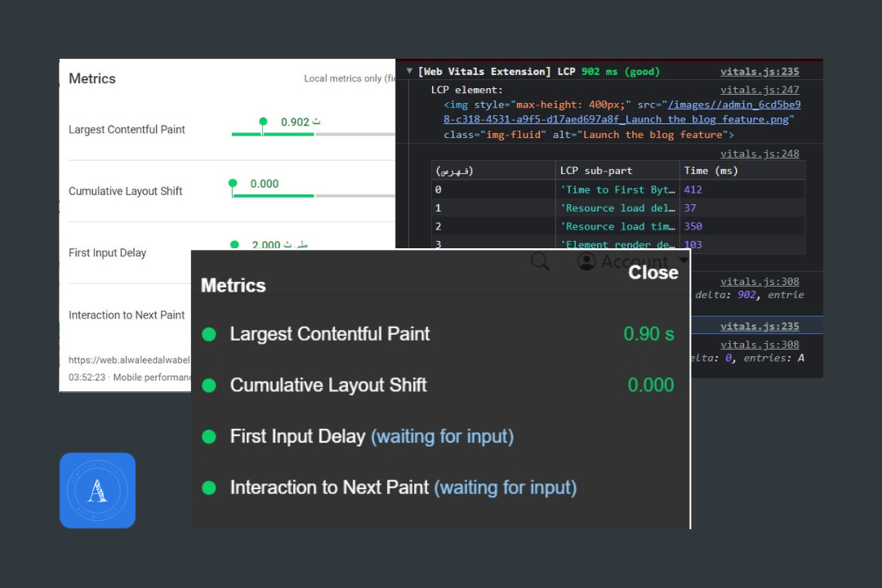
Task: Click 'Cumulative Layout Shift' label in dark overlay
Action: pyautogui.click(x=328, y=385)
